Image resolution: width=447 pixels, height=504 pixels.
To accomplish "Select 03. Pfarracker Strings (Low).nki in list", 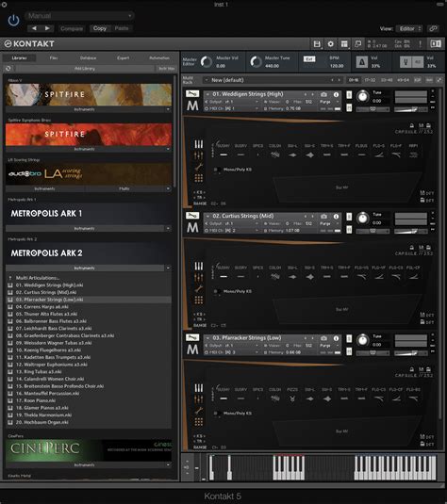I will [89, 300].
